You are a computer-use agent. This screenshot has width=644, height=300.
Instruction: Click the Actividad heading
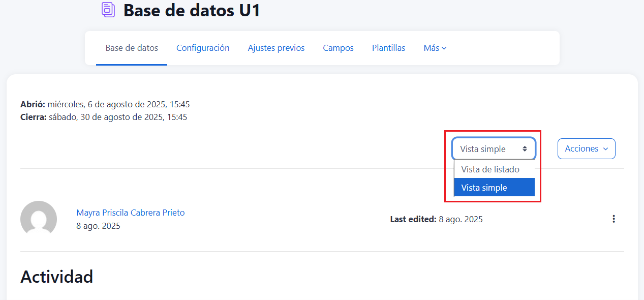point(57,277)
